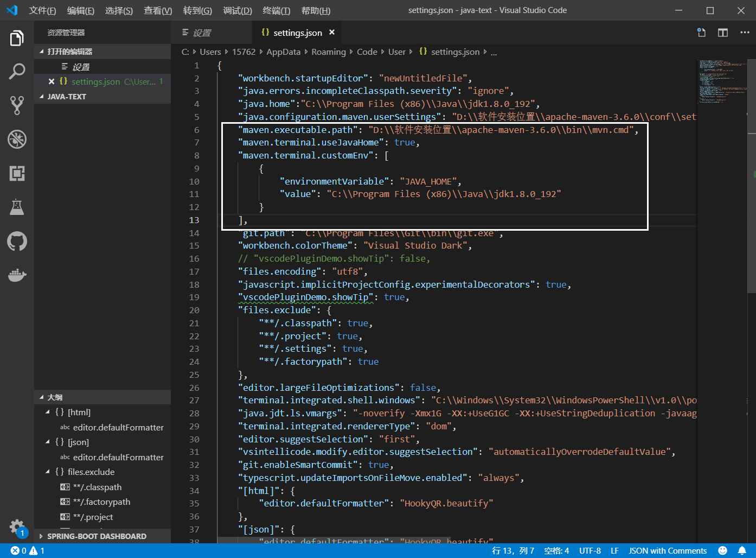Open the Docker whale view

17,275
